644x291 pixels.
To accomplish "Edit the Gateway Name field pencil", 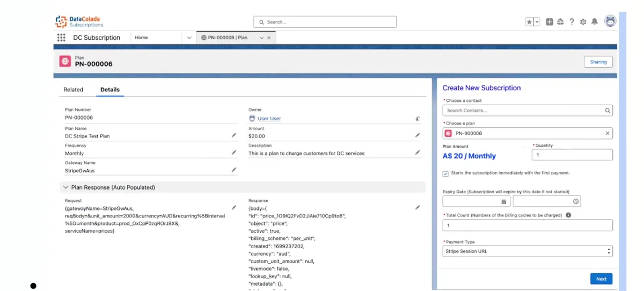I will (x=234, y=170).
